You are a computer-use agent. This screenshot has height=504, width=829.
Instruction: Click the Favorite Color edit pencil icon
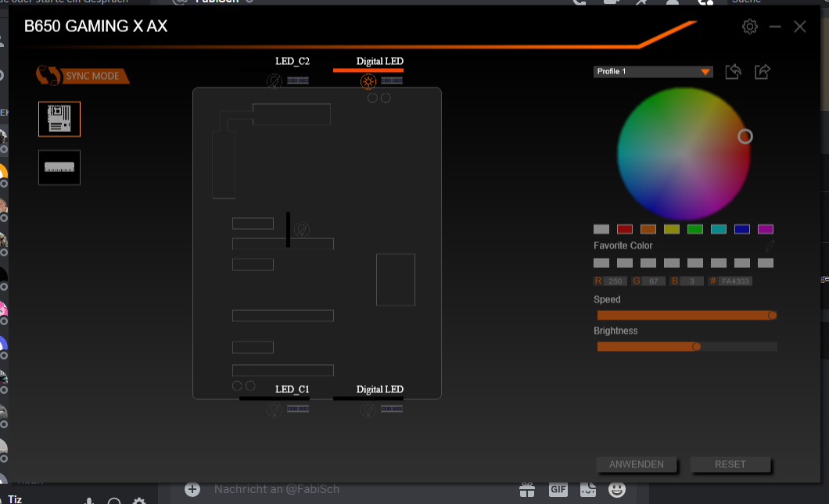tap(770, 245)
